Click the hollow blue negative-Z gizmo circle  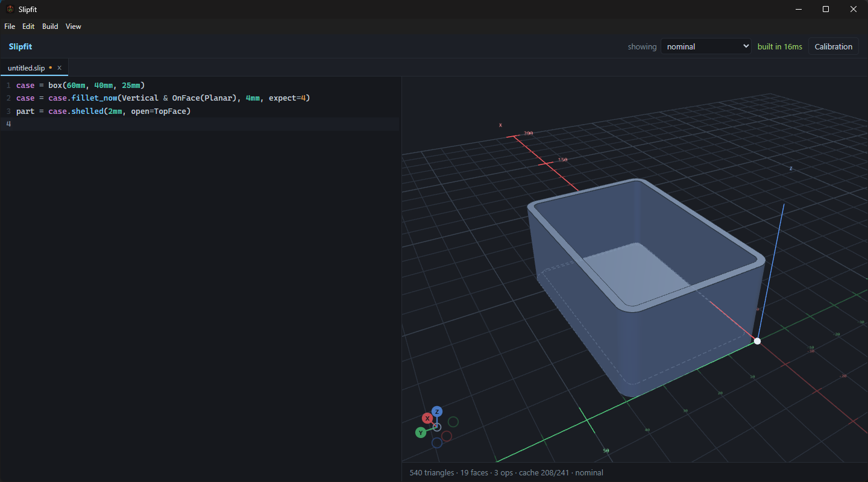pyautogui.click(x=437, y=443)
